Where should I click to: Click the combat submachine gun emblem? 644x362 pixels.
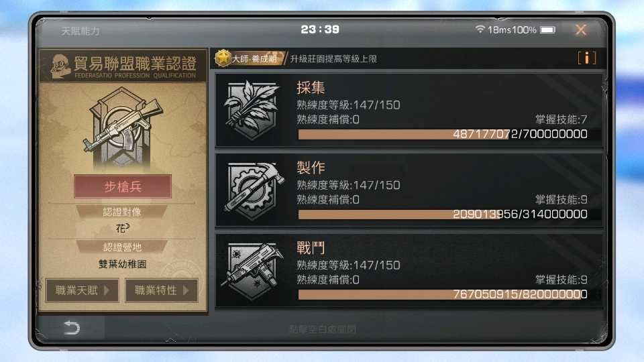[252, 270]
